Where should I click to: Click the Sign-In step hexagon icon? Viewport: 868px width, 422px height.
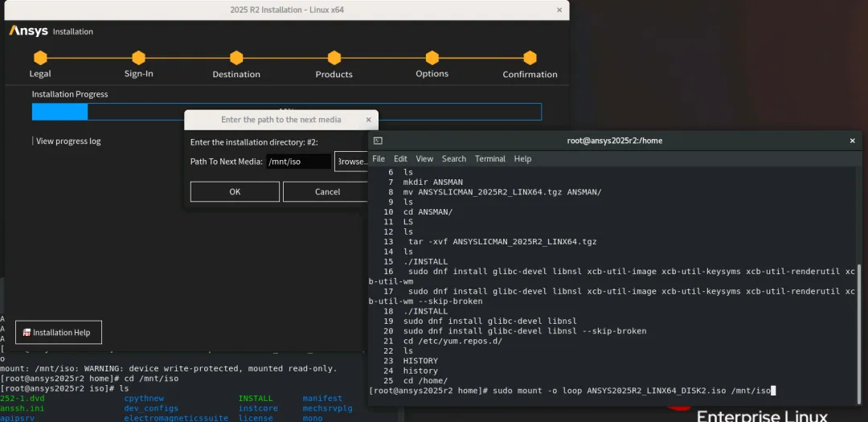pos(138,58)
